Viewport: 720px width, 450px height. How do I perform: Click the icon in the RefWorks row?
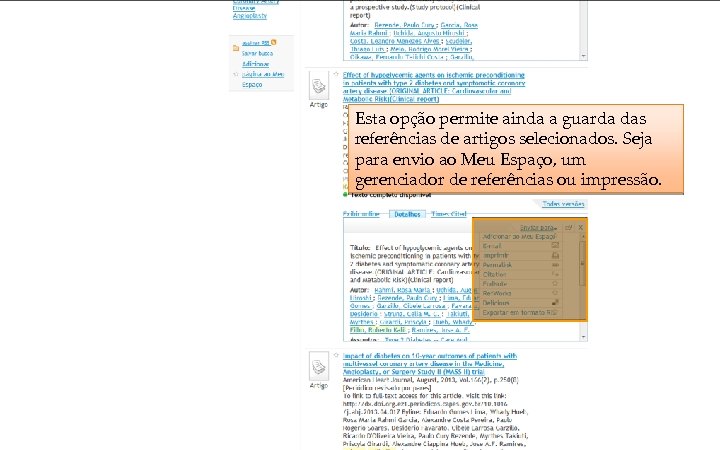point(555,293)
